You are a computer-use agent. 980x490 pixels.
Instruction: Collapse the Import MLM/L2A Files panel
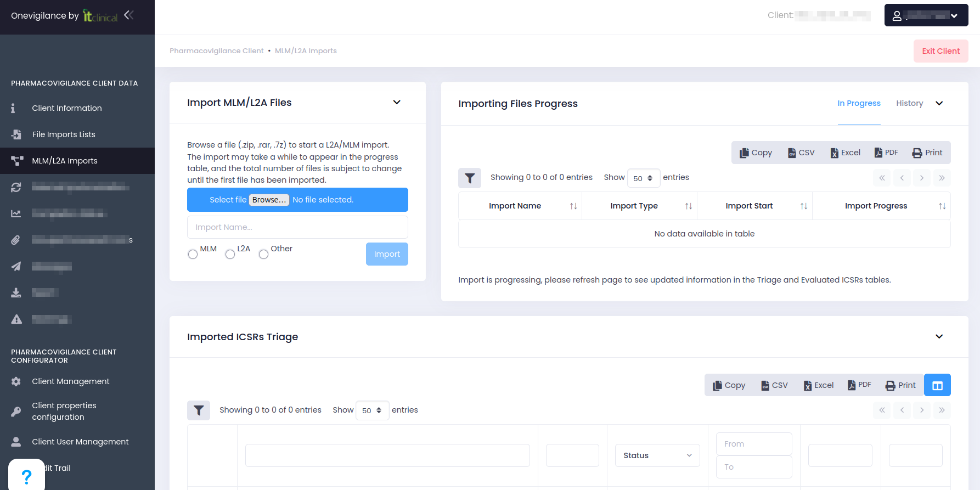[x=397, y=103]
